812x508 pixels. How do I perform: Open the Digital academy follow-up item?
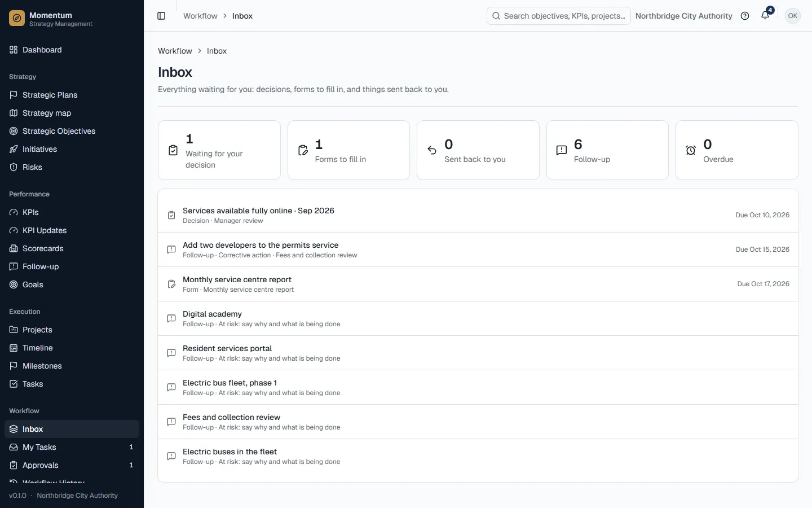point(478,318)
